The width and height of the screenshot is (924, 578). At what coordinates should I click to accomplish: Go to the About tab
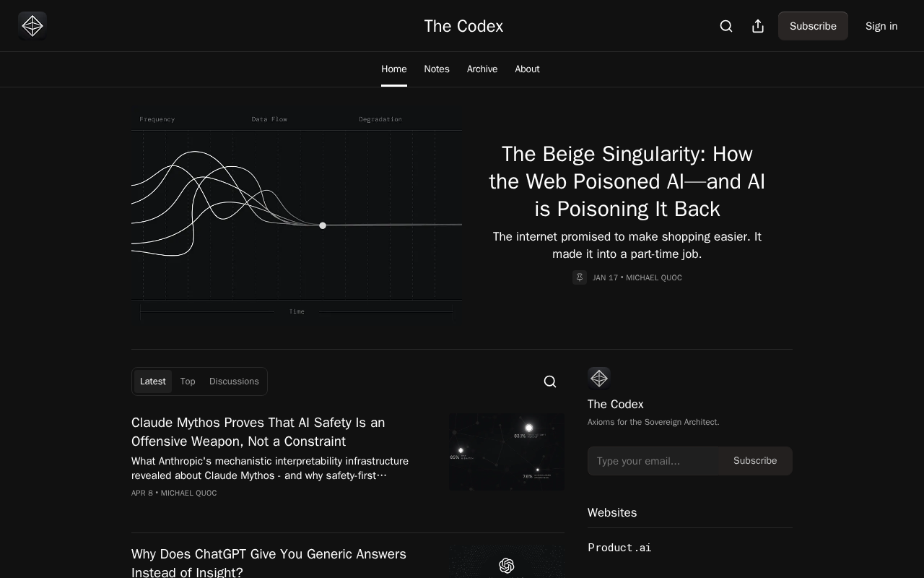click(527, 69)
